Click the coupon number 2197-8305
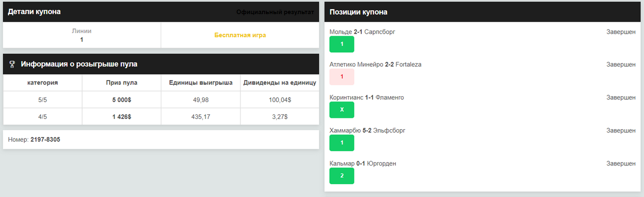This screenshot has height=197, width=644. tap(45, 140)
